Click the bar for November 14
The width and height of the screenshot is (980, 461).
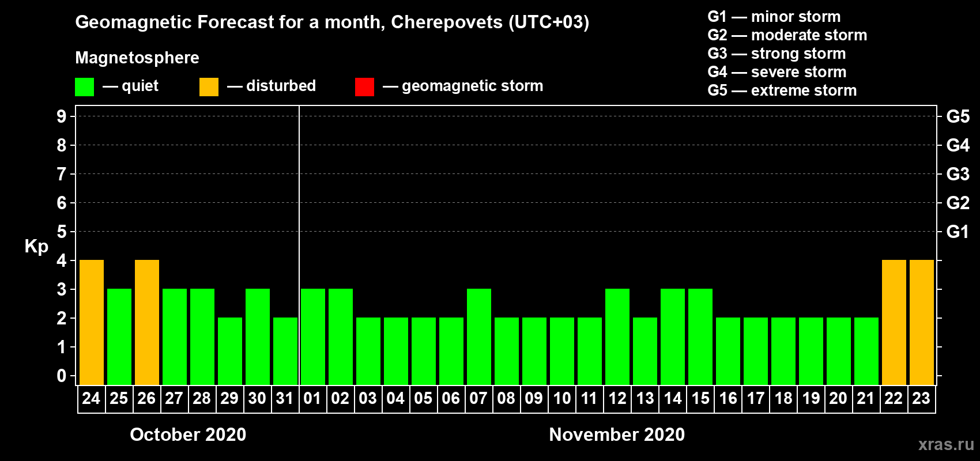coord(673,337)
